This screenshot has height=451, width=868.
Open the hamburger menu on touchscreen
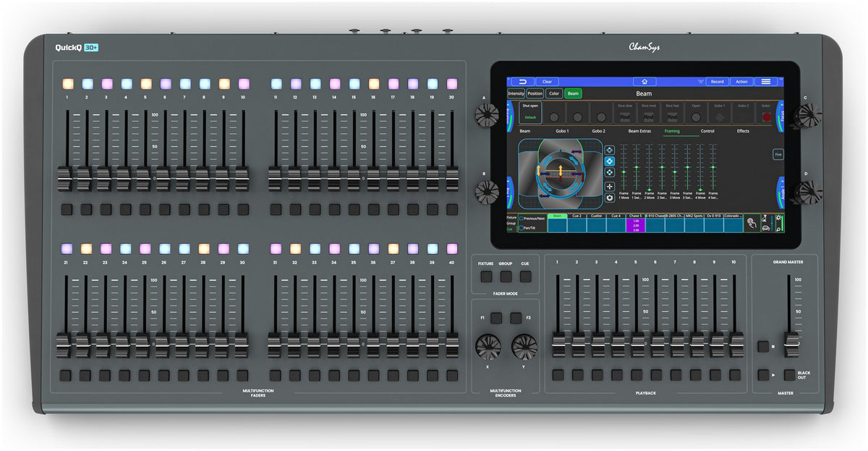tap(766, 82)
